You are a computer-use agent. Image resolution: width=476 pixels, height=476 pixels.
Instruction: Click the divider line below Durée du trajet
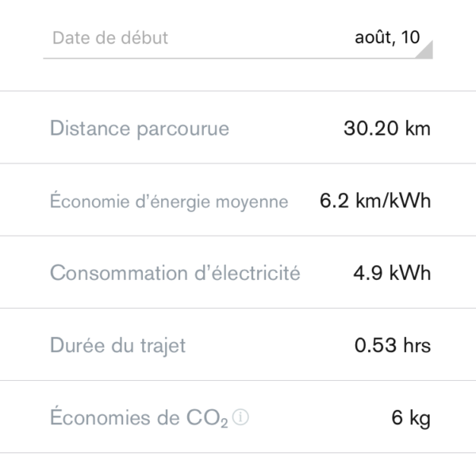point(238,380)
